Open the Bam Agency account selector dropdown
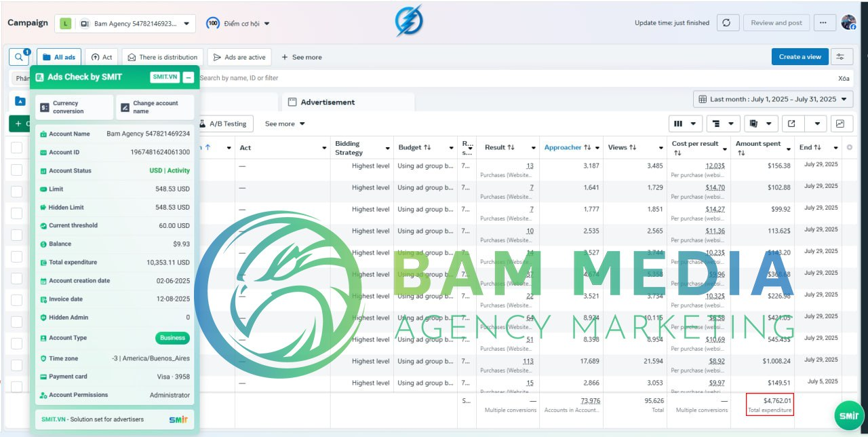This screenshot has height=437, width=868. click(125, 23)
